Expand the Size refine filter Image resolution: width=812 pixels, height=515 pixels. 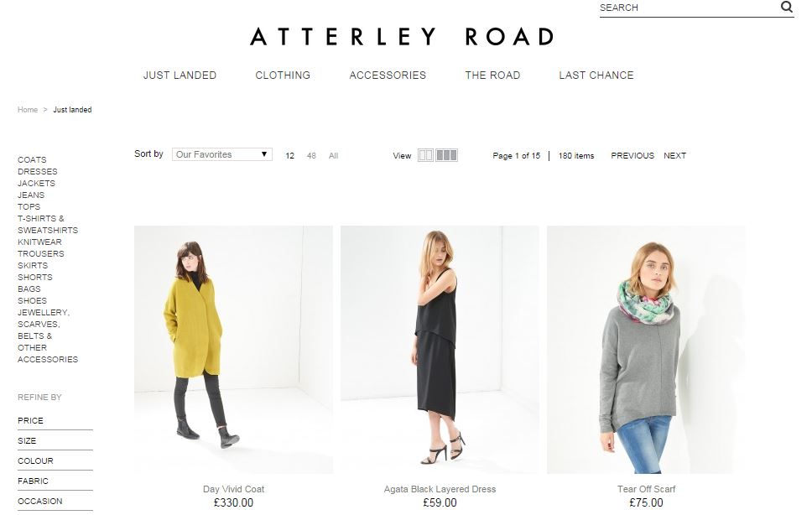(55, 441)
